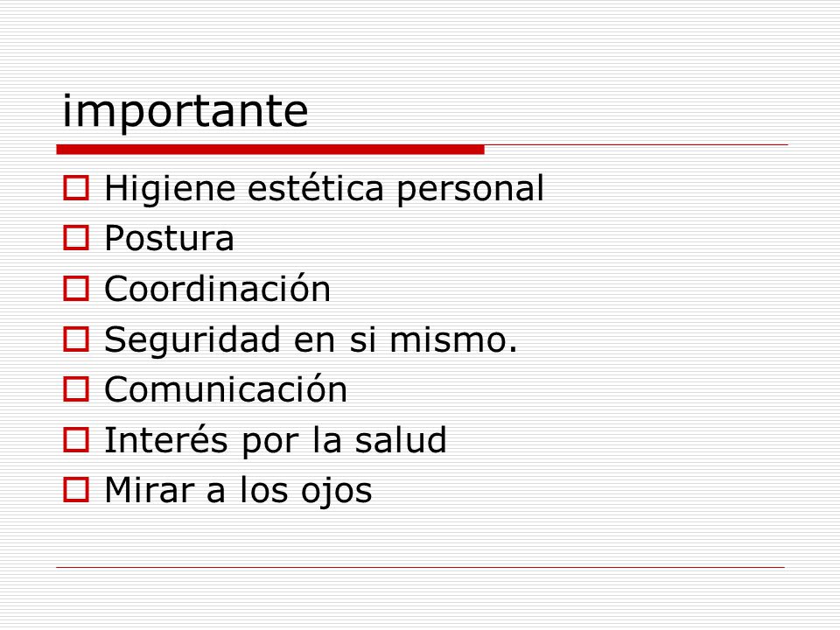840x630 pixels.
Task: Click the word Postura
Action: (x=169, y=238)
